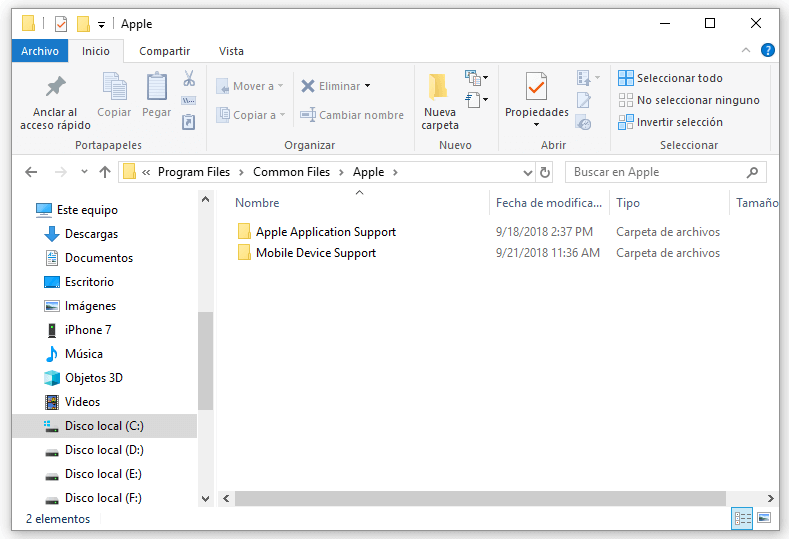The width and height of the screenshot is (789, 539).
Task: Select iPhone 7 in navigation pane
Action: click(x=88, y=330)
